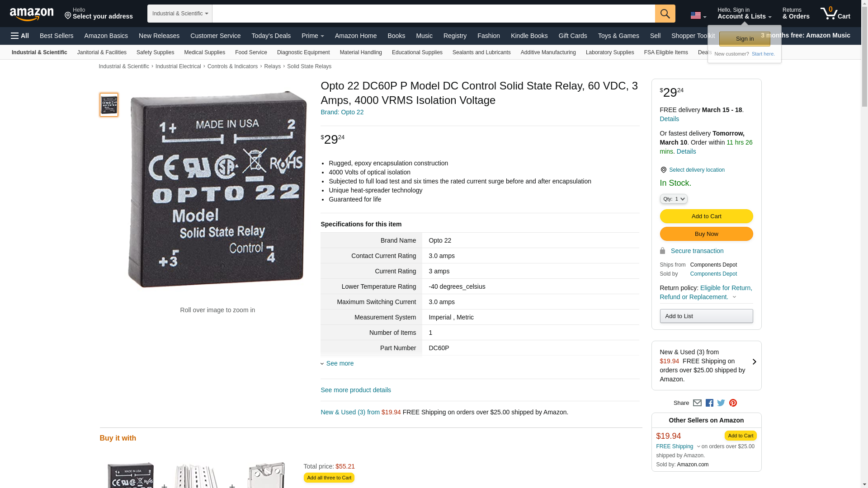Expand Industrial & Scientific search category dropdown

point(180,14)
